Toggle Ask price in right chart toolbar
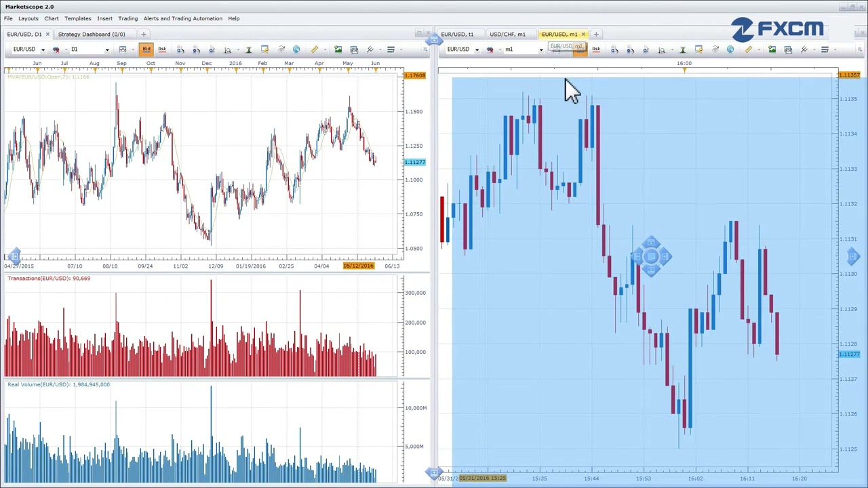The width and height of the screenshot is (868, 488). pos(596,49)
